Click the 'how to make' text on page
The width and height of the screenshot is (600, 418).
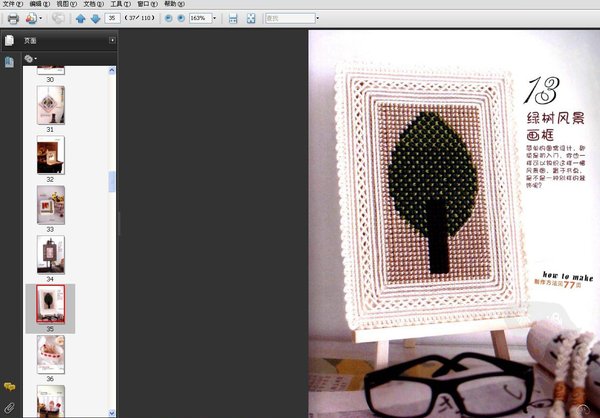[x=568, y=276]
